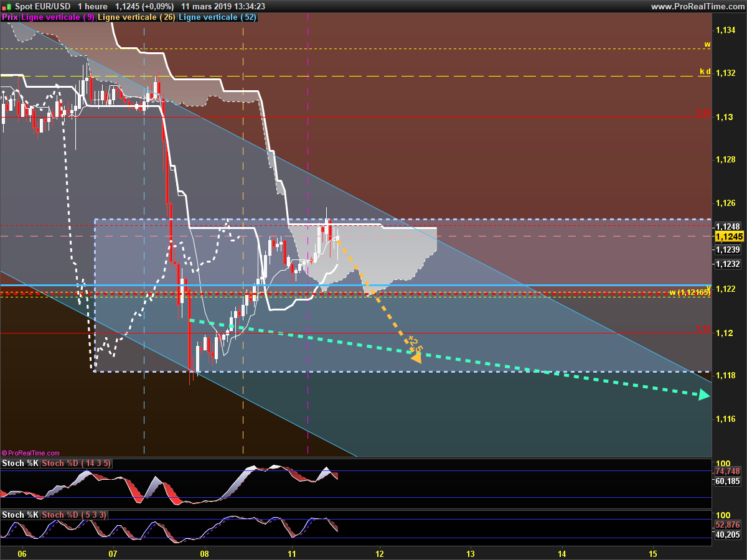Screen dimensions: 747x560
Task: Click the ProRealTime.com watermark at chart bottom-left
Action: (x=31, y=454)
